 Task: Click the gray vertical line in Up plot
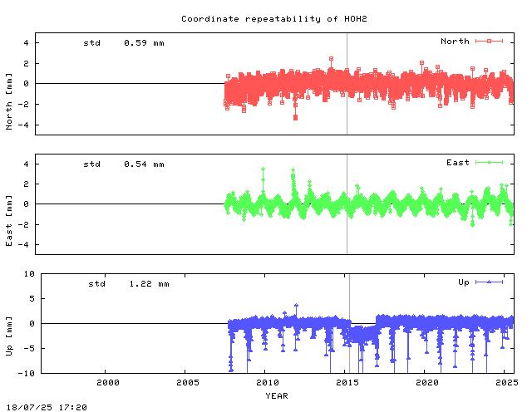[x=349, y=324]
